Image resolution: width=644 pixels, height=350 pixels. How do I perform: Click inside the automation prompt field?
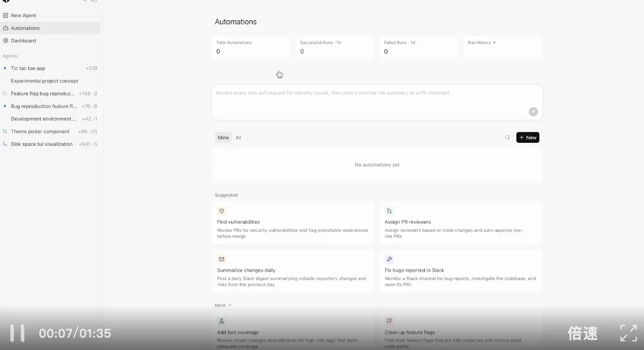(377, 102)
